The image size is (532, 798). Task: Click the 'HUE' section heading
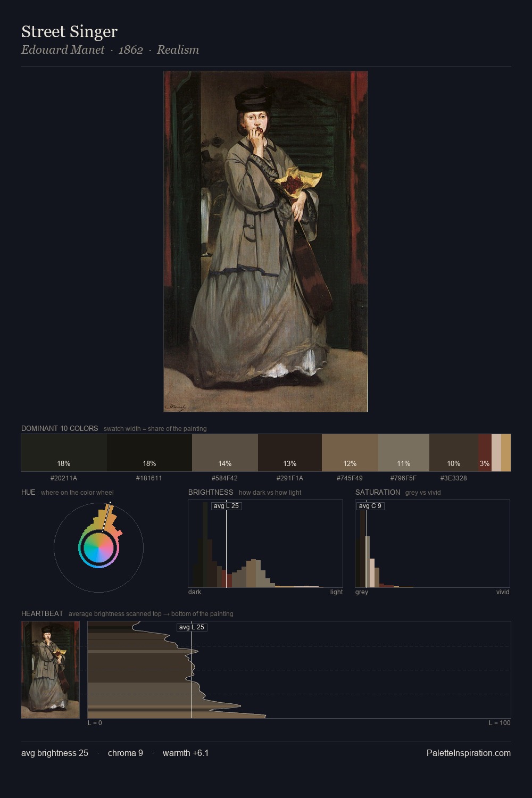click(28, 492)
